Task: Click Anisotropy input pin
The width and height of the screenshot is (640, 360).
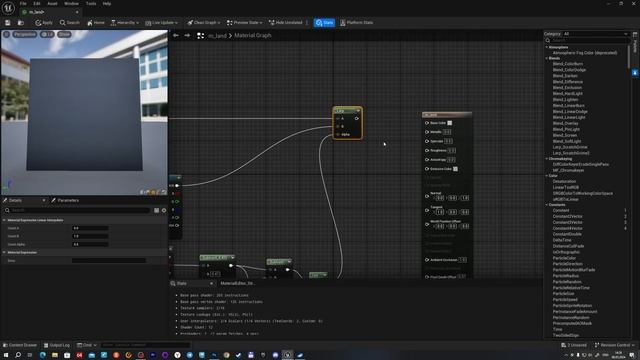Action: 427,160
